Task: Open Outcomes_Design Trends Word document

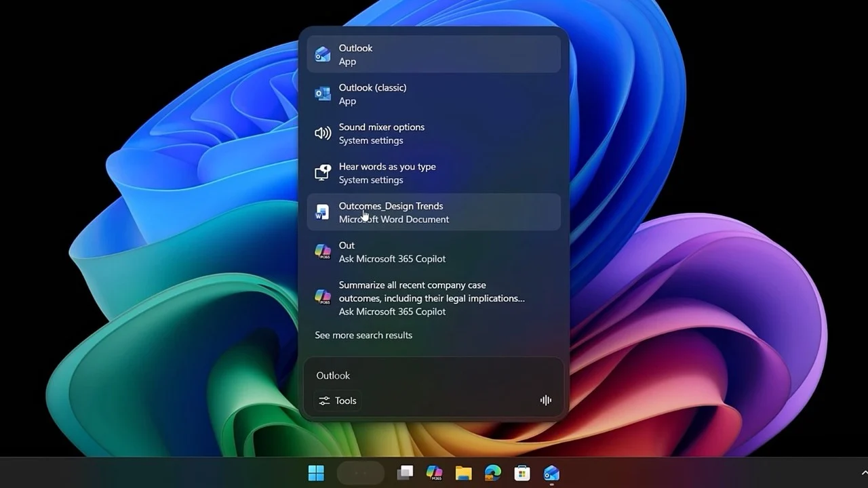Action: coord(433,212)
